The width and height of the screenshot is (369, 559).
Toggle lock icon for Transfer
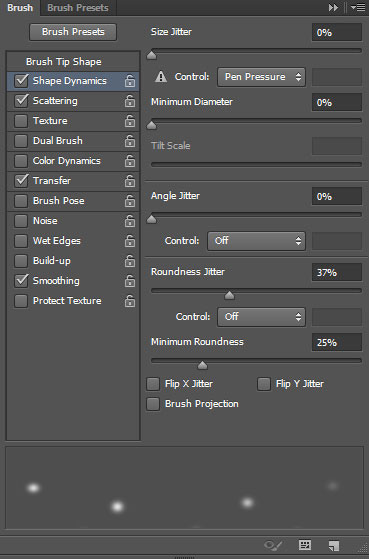[x=130, y=181]
